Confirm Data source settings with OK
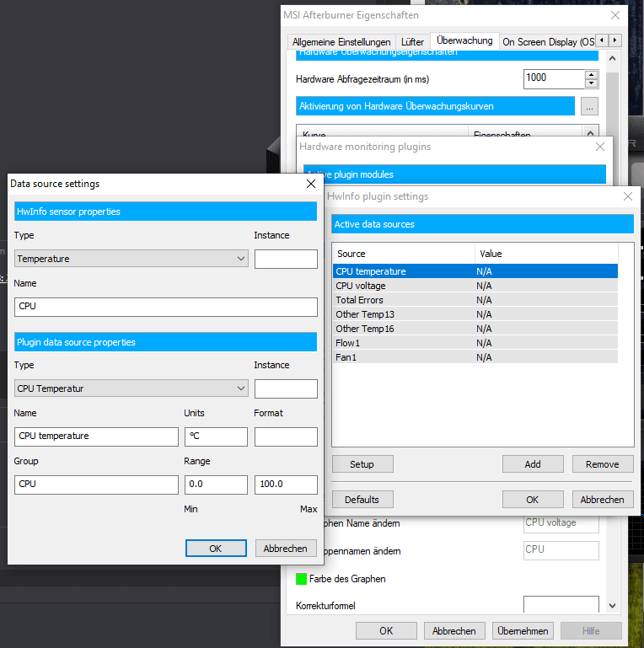The width and height of the screenshot is (644, 648). tap(216, 549)
